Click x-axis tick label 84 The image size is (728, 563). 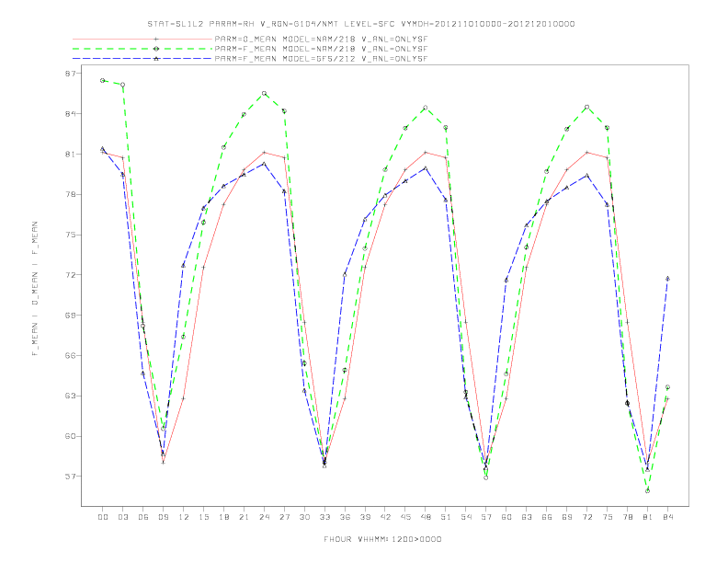667,517
